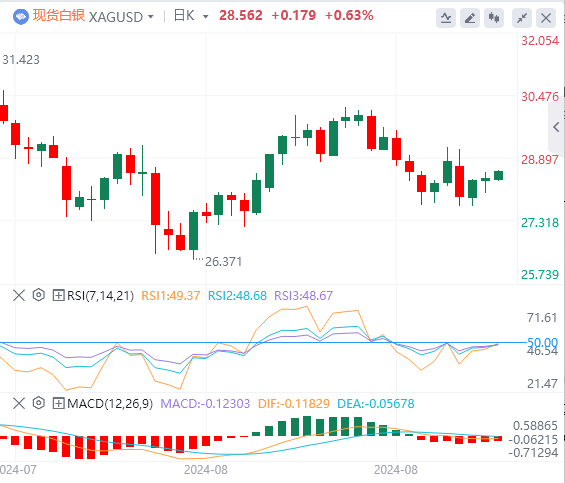Open the indicator line chart tool
This screenshot has width=565, height=483.
click(446, 18)
